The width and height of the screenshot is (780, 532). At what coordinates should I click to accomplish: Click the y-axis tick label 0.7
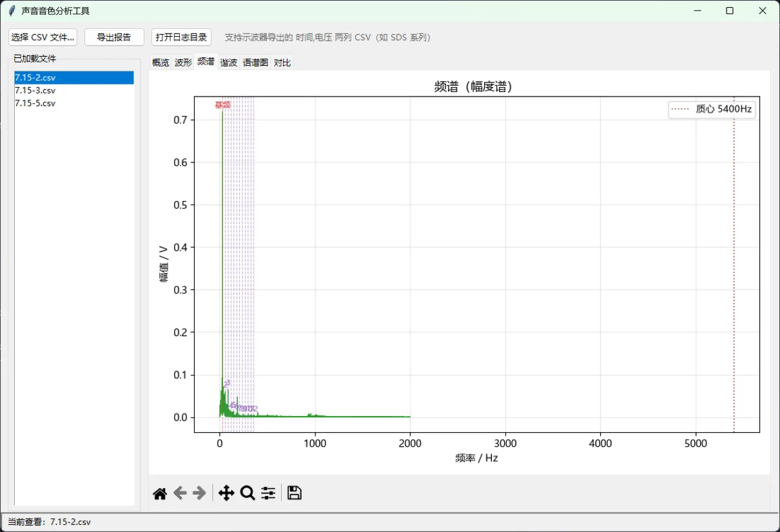point(181,120)
